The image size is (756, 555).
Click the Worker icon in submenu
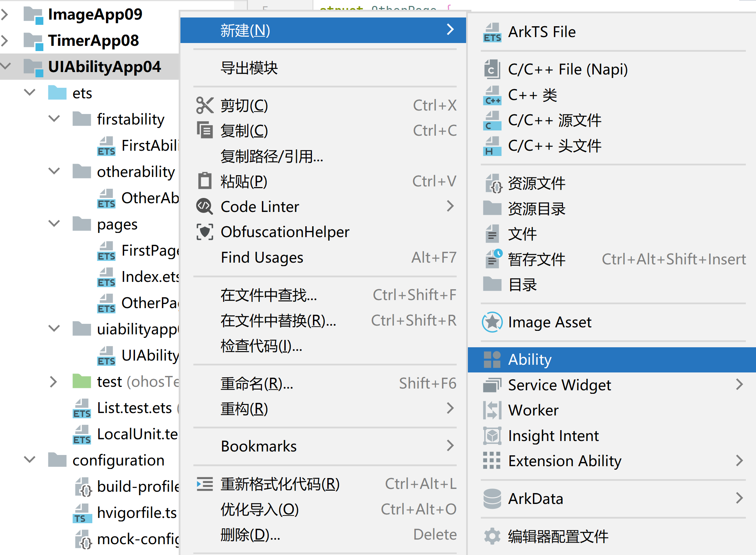point(492,410)
